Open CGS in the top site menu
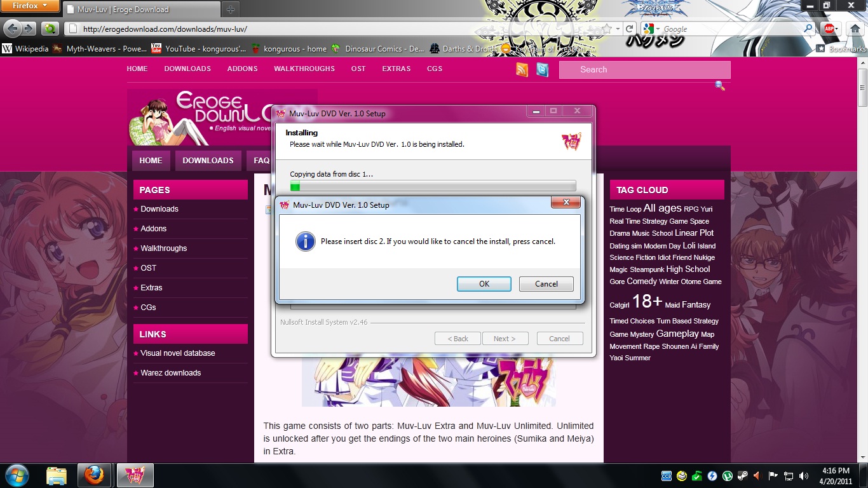Image resolution: width=868 pixels, height=488 pixels. (435, 69)
